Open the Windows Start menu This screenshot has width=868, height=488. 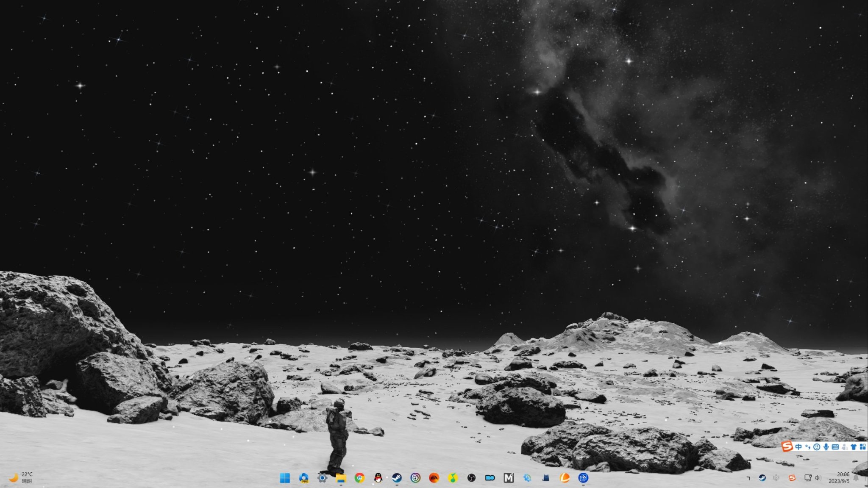(285, 478)
